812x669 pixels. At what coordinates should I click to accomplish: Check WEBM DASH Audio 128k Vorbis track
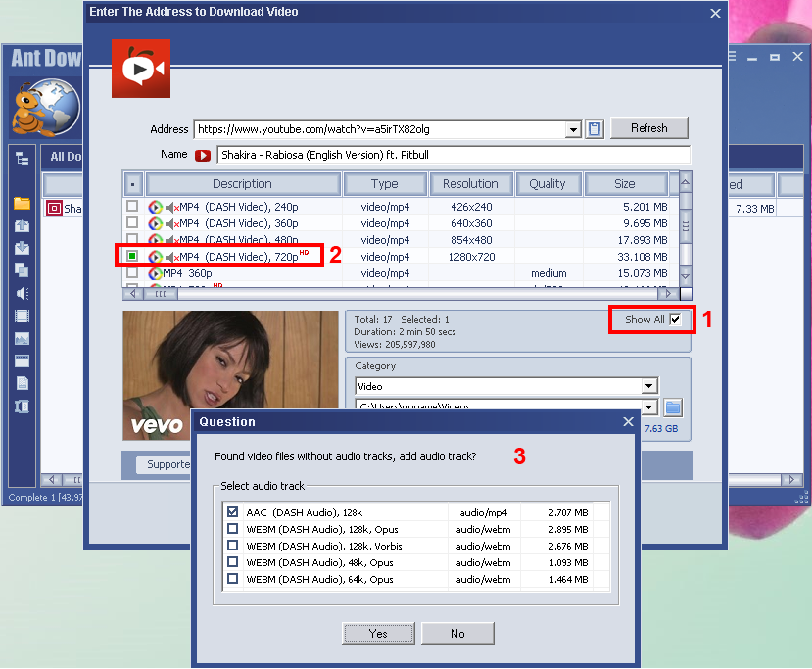pos(232,545)
